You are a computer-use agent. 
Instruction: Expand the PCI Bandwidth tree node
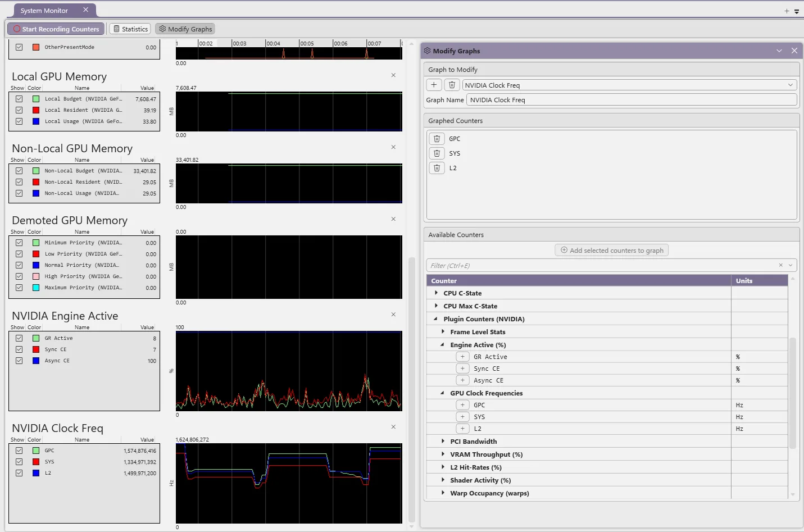(443, 442)
